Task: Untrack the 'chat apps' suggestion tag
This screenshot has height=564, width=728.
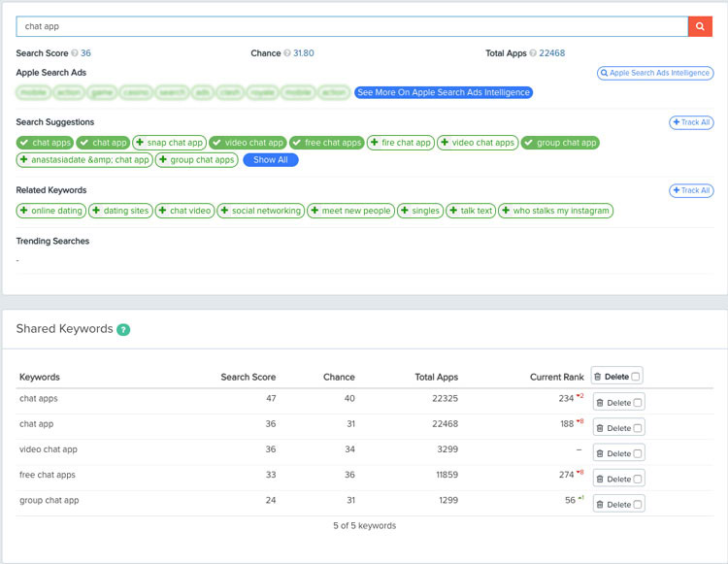Action: [45, 143]
